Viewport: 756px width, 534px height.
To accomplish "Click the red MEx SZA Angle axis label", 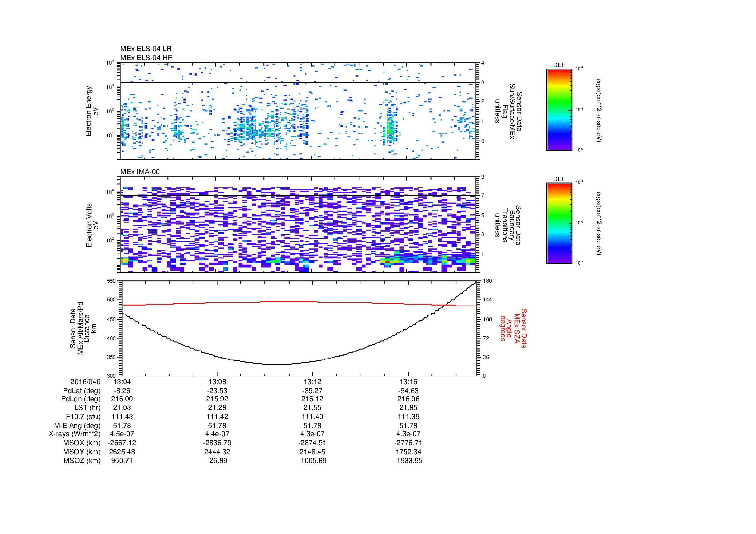I will point(514,328).
